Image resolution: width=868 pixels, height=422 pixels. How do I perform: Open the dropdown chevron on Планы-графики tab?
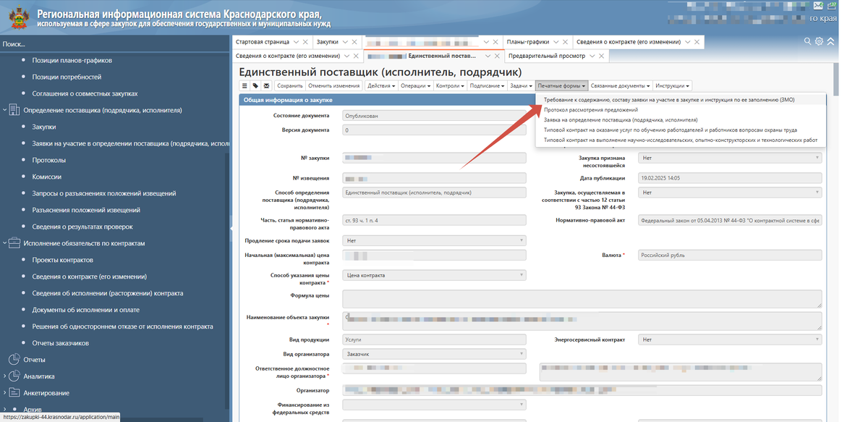click(556, 42)
